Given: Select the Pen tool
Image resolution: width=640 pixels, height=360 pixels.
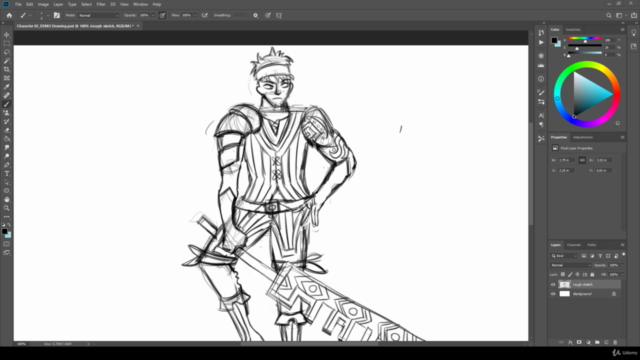Looking at the screenshot, I should [x=7, y=165].
